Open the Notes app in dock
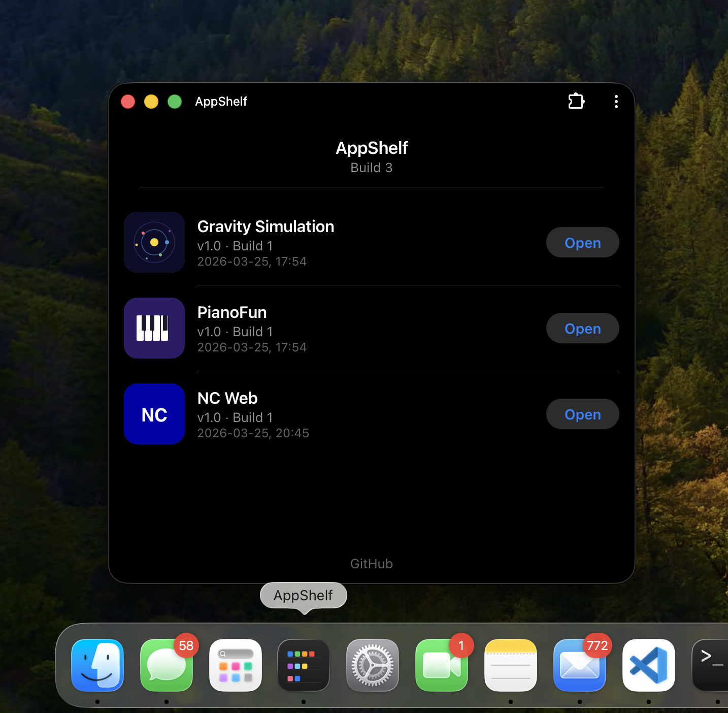This screenshot has width=728, height=713. pyautogui.click(x=511, y=665)
